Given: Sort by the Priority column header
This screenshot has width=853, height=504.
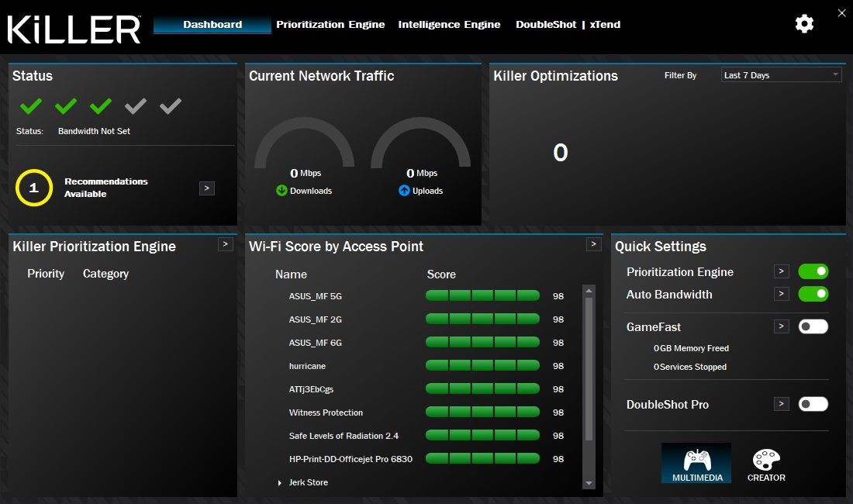Looking at the screenshot, I should click(46, 274).
